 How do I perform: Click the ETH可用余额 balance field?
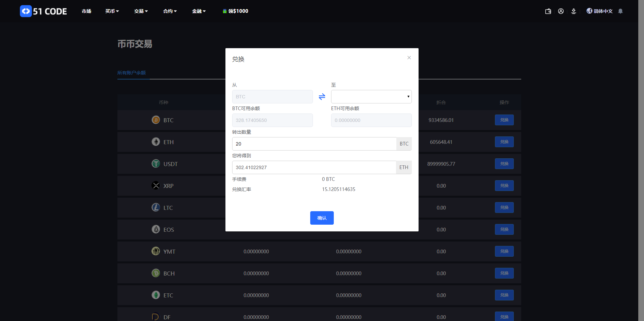(x=371, y=120)
